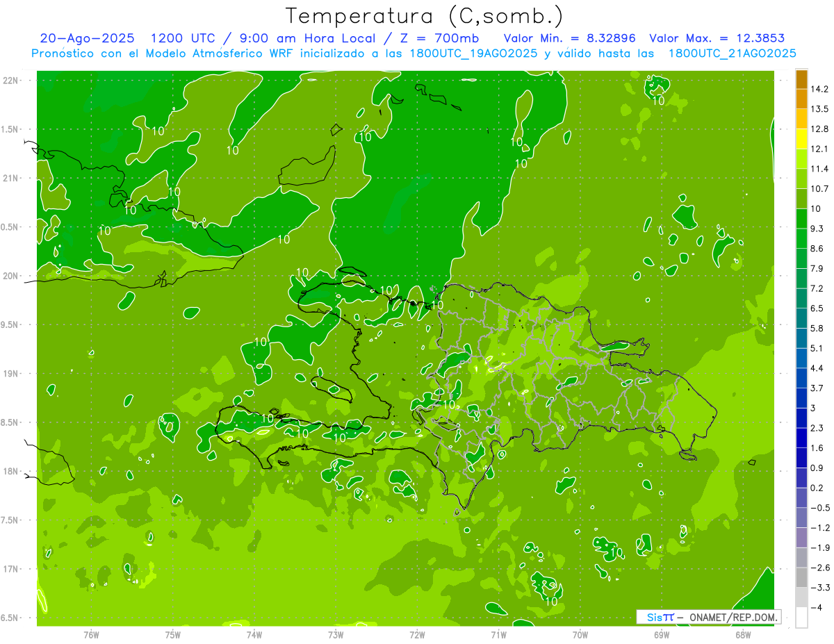Click the legend value '5.1'
This screenshot has height=644, width=834.
[817, 347]
